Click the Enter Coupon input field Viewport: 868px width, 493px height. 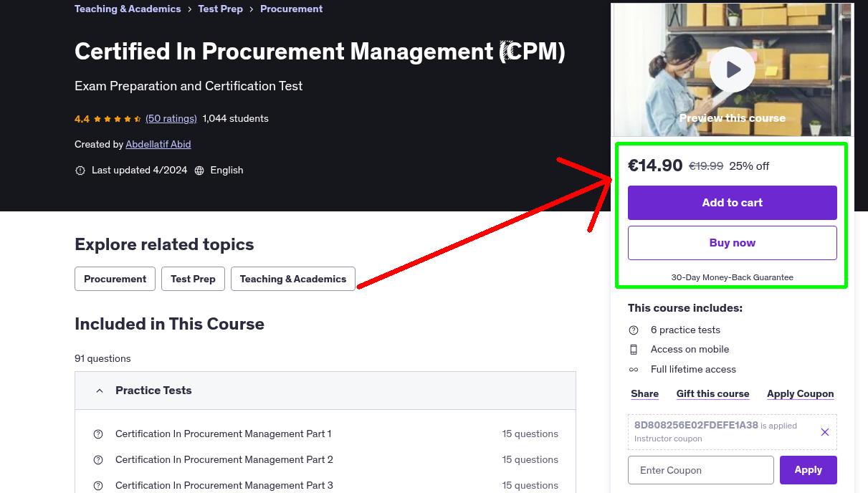pyautogui.click(x=700, y=469)
